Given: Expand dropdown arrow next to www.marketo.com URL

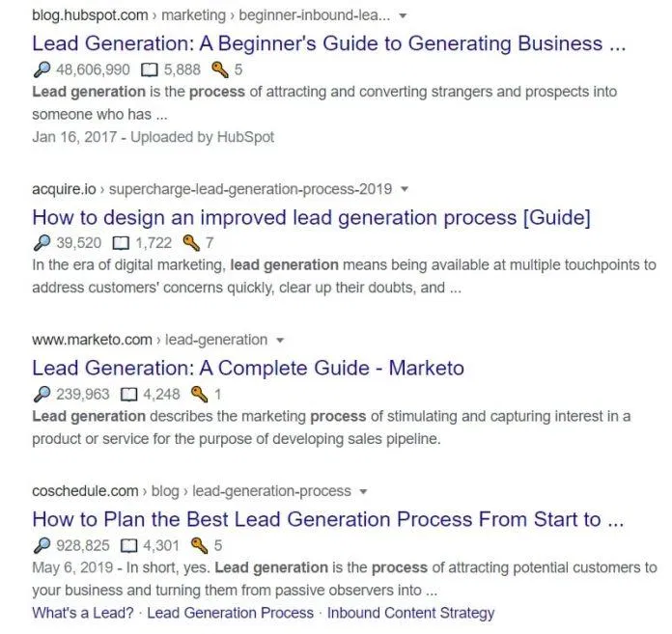Looking at the screenshot, I should (280, 341).
